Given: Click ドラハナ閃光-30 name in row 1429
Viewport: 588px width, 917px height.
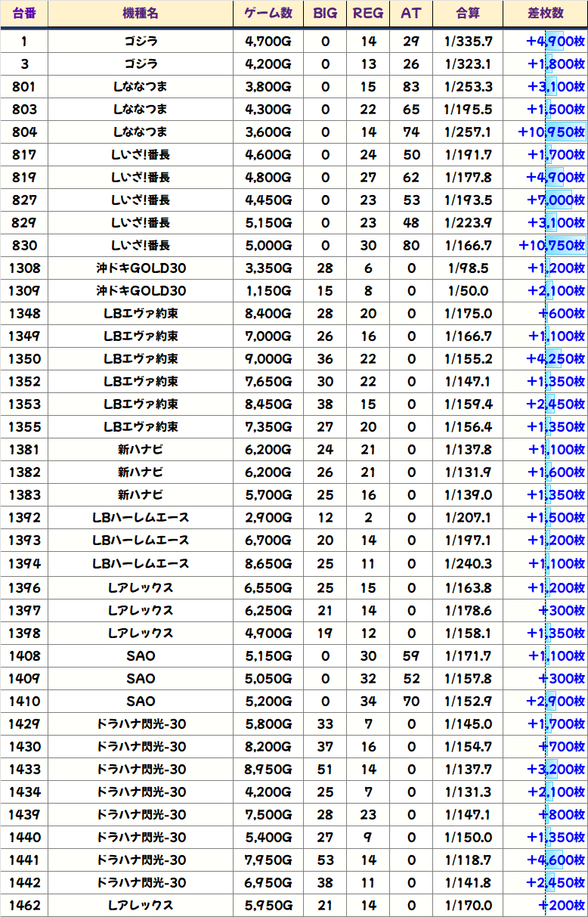Looking at the screenshot, I should [x=141, y=723].
